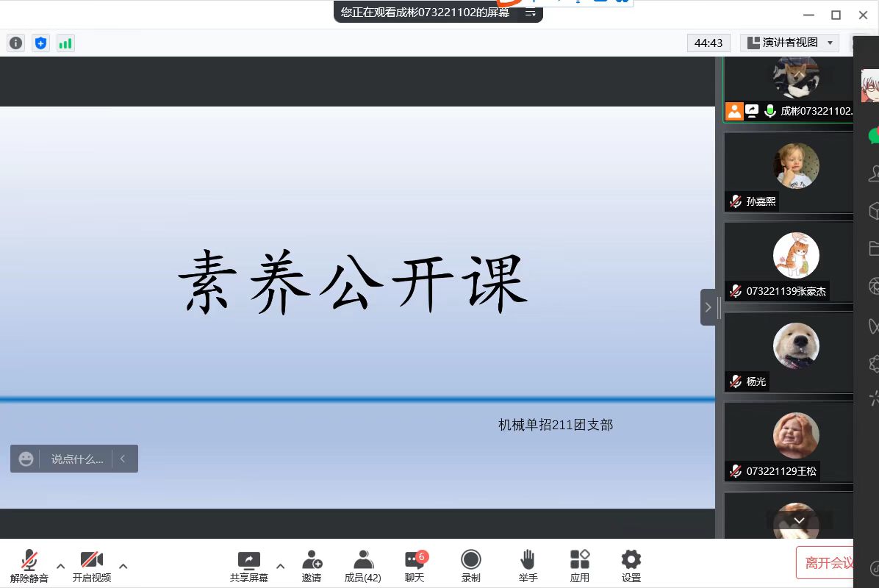Expand audio options arrow beside 解除静音
Image resolution: width=879 pixels, height=588 pixels.
coord(60,566)
